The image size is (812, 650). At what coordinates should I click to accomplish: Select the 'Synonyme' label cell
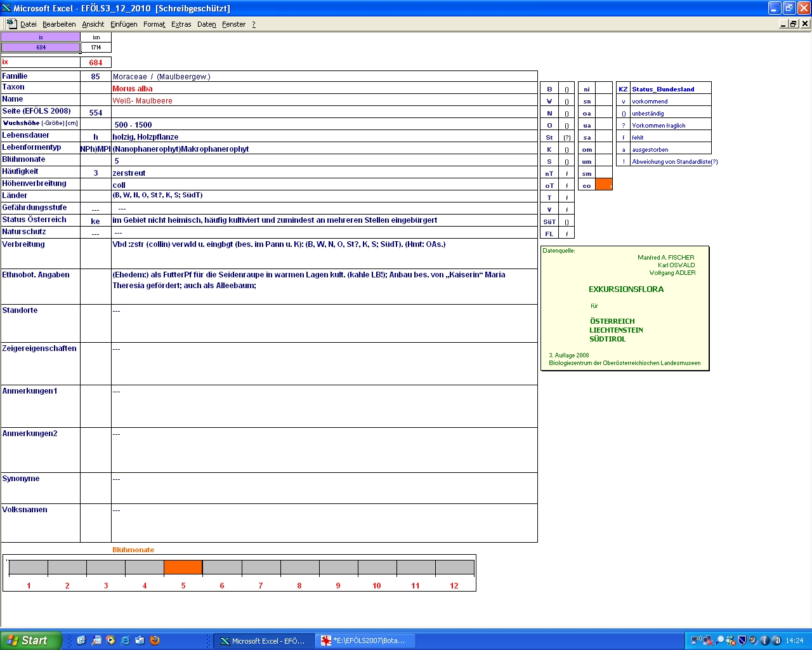(x=41, y=488)
